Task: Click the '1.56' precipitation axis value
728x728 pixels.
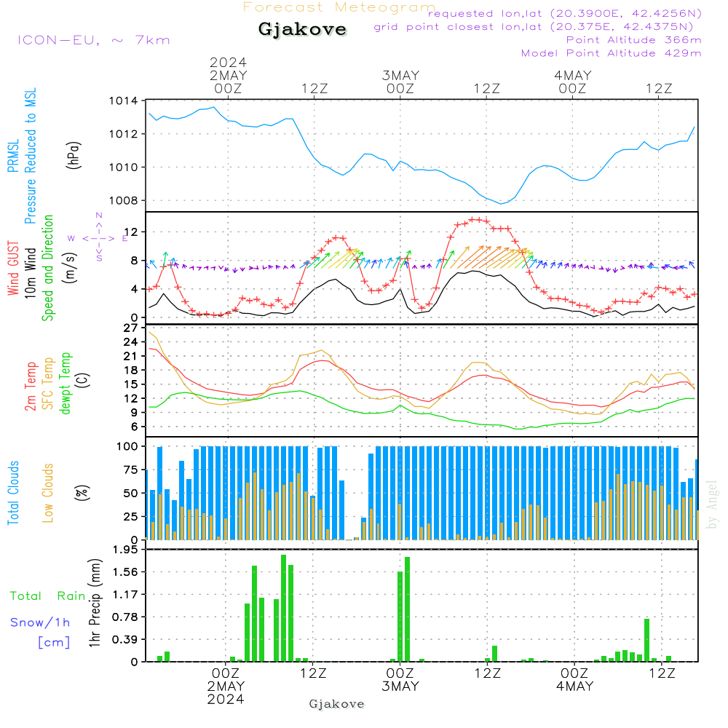Action: point(125,572)
